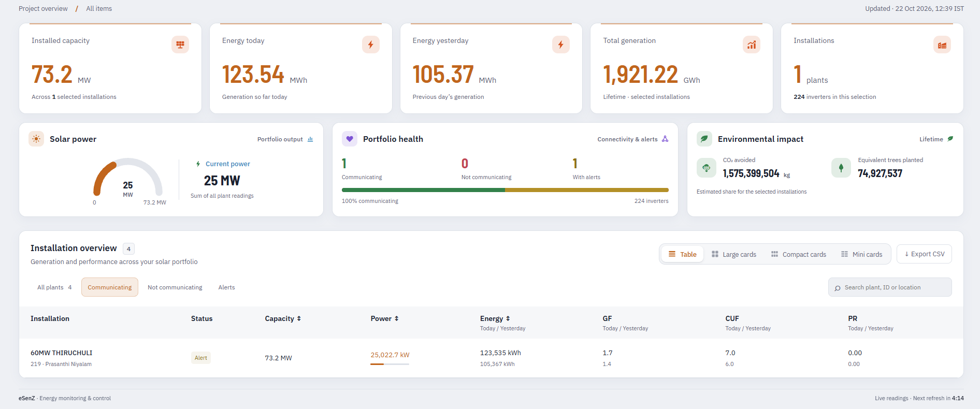Viewport: 980px width, 409px height.
Task: Select the Alerts filter tab
Action: click(x=226, y=287)
